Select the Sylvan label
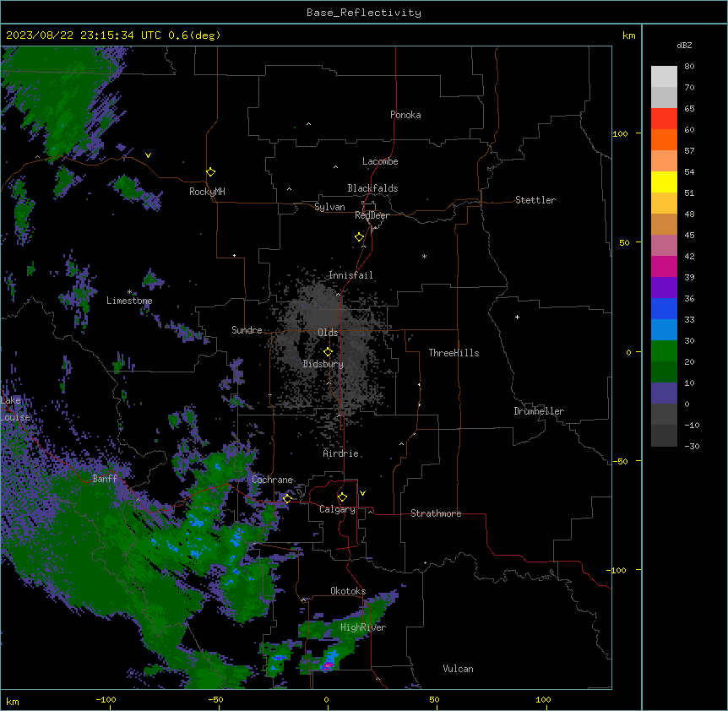The height and width of the screenshot is (711, 728). point(329,207)
